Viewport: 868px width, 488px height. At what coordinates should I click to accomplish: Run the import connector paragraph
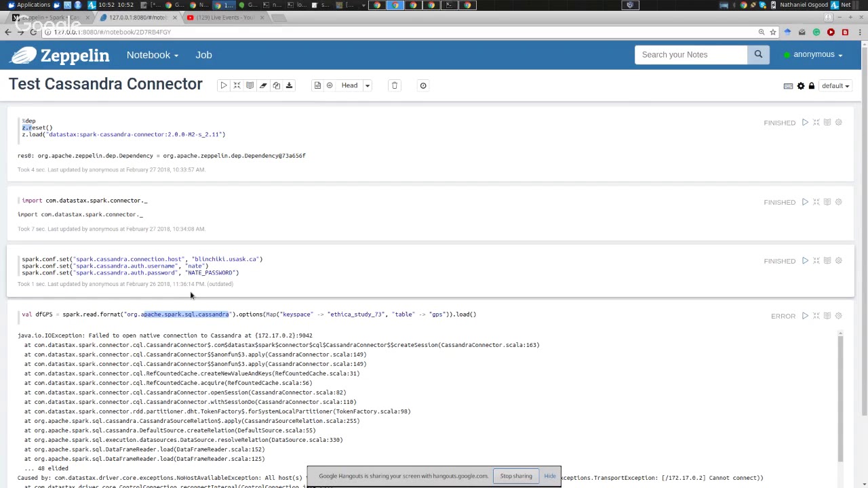point(805,202)
